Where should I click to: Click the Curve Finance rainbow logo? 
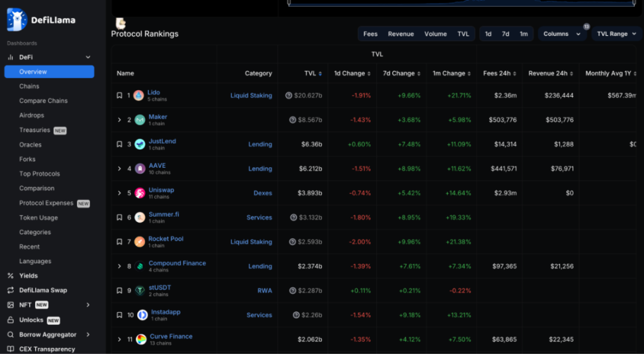(x=141, y=339)
